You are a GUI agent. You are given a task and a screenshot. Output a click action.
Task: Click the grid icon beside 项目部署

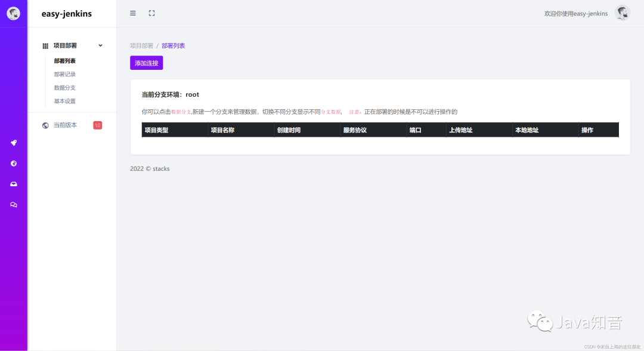(45, 45)
